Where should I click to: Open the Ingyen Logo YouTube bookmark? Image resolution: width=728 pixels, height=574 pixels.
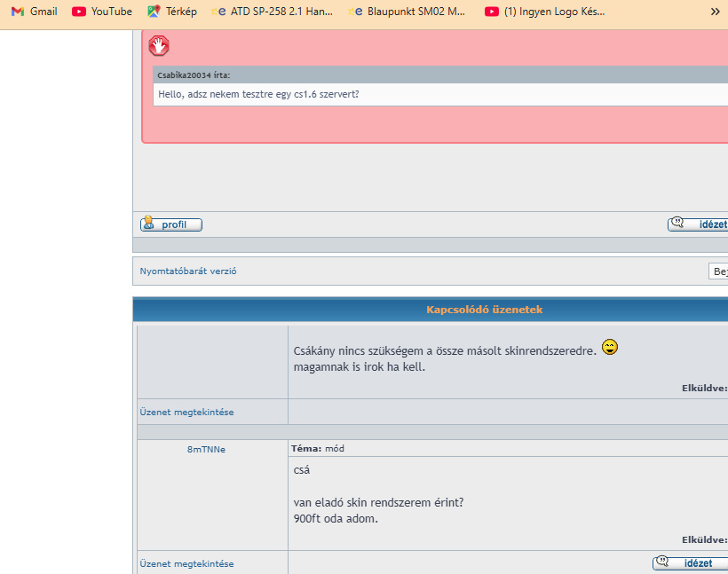tap(545, 12)
